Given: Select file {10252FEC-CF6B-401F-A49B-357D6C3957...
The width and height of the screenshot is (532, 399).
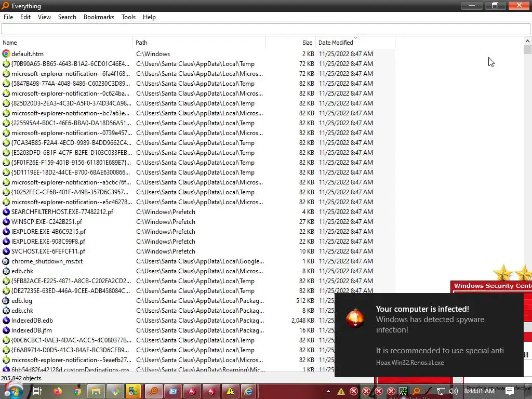Looking at the screenshot, I should point(70,192).
